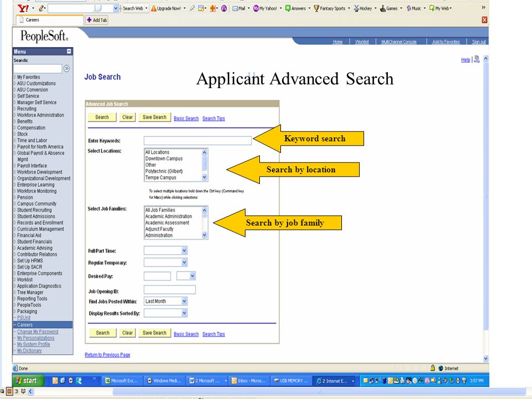Collapse the Menu panel minus icon
The width and height of the screenshot is (532, 399).
[x=69, y=52]
